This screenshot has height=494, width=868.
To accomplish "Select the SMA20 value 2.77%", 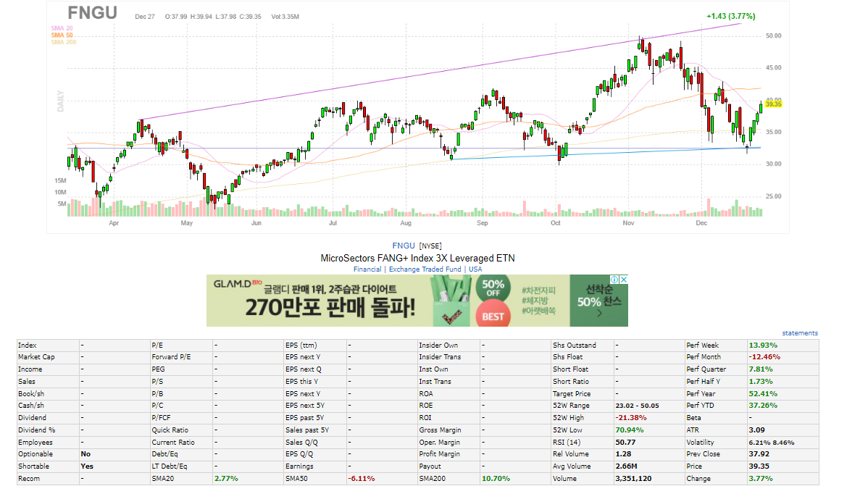I will coord(226,479).
